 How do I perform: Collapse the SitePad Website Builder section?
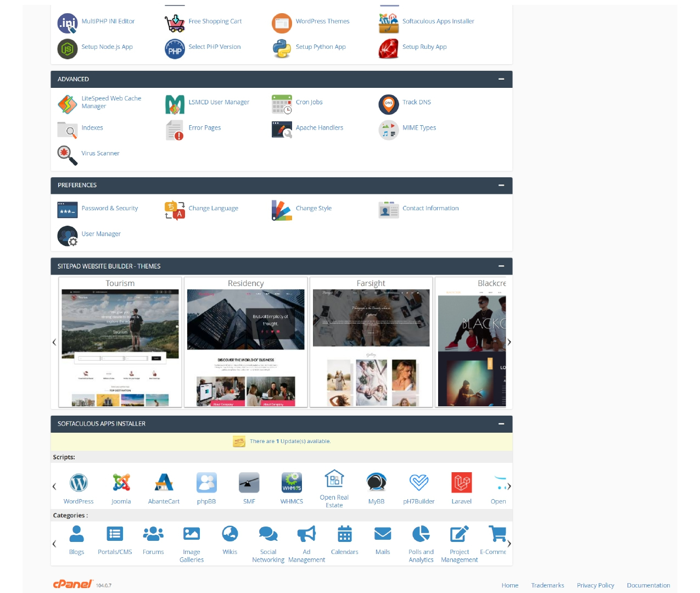coord(501,266)
